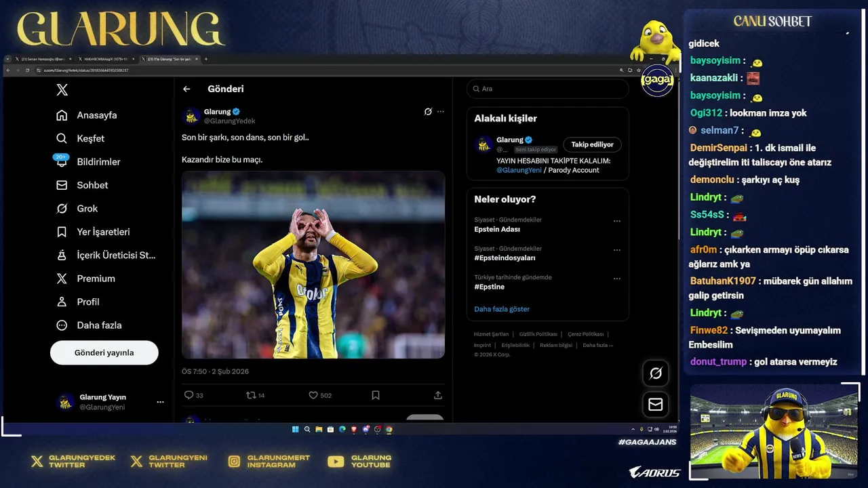Open the Erişilebilirlik footer link
This screenshot has height=488, width=868.
515,345
